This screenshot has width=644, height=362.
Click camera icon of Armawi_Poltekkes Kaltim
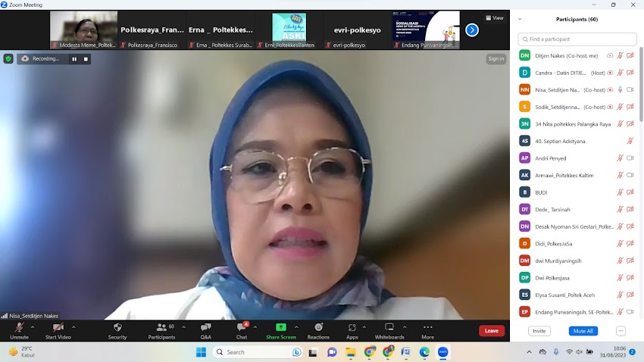tap(630, 175)
